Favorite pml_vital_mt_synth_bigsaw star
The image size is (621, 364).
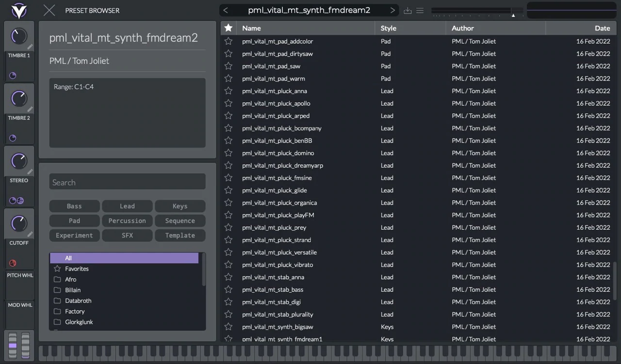[x=228, y=327]
